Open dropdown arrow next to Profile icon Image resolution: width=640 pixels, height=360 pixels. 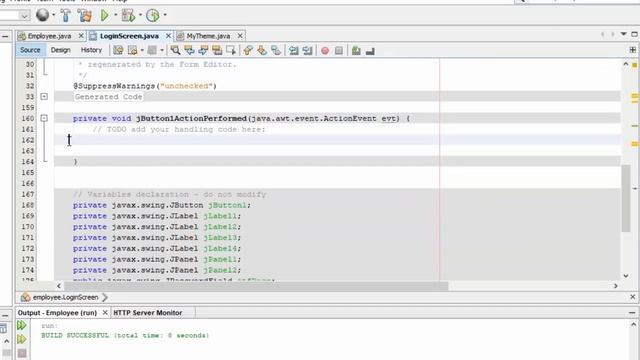(165, 15)
